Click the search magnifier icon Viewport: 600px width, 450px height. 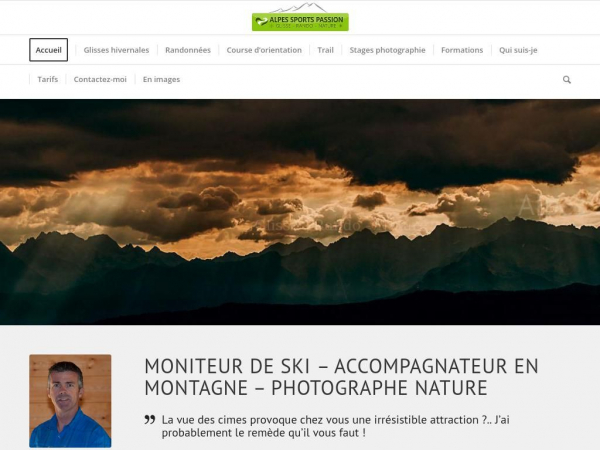pos(567,80)
